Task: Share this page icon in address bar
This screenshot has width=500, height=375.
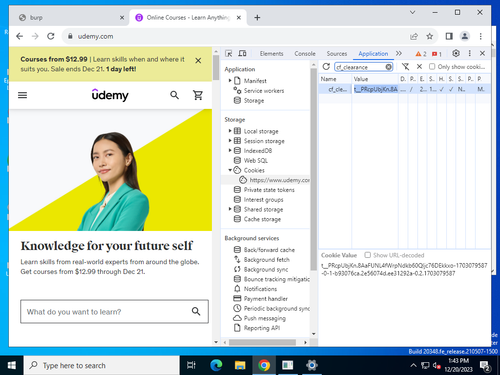Action: (x=414, y=36)
